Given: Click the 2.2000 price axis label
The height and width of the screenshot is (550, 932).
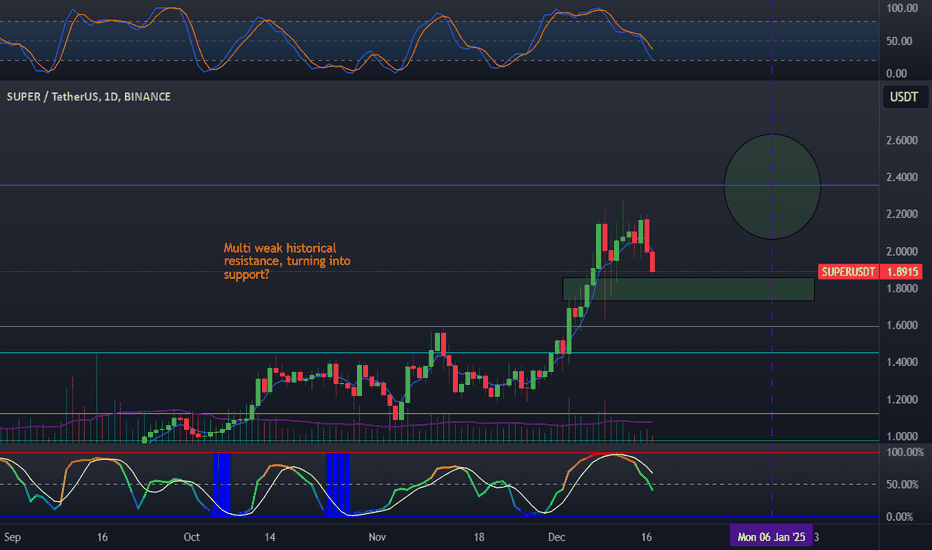Looking at the screenshot, I should point(902,214).
